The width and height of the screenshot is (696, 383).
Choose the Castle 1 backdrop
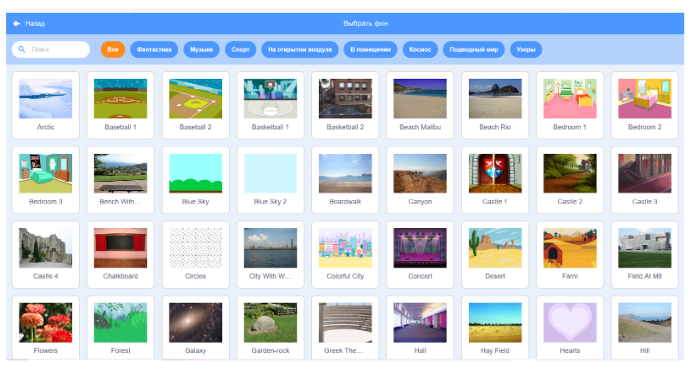(495, 180)
